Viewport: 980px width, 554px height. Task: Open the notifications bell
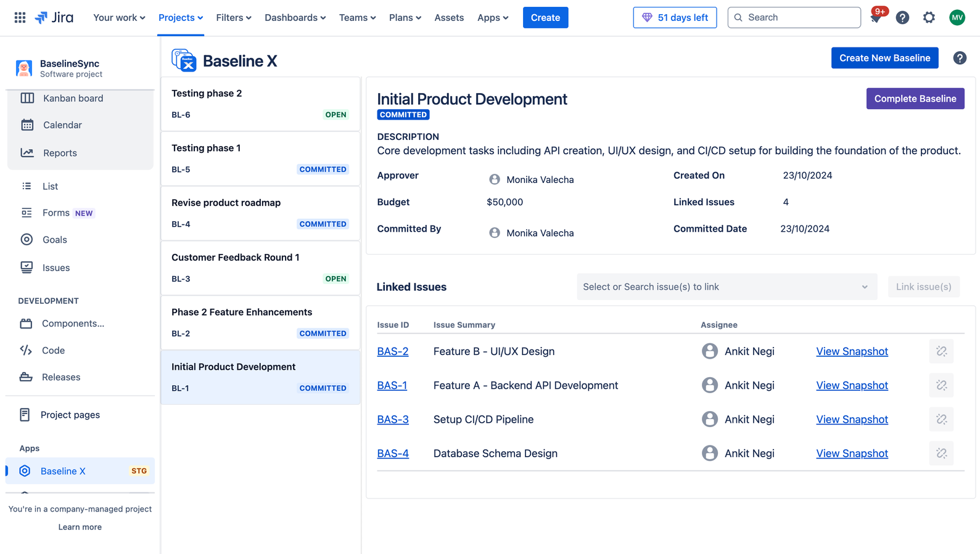point(876,17)
